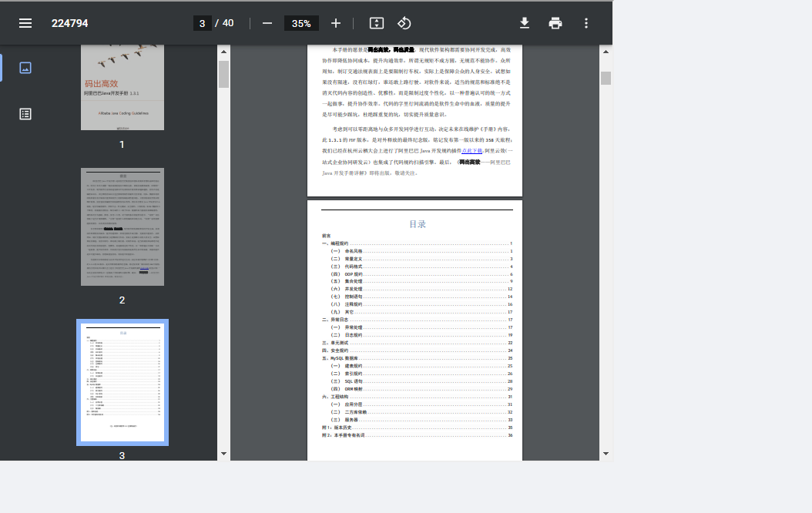Open the 日志规约 contents entry
Image resolution: width=812 pixels, height=513 pixels.
[x=421, y=335]
